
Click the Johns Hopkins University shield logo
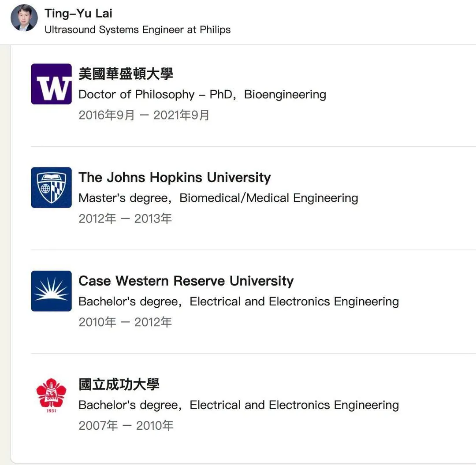(x=51, y=188)
